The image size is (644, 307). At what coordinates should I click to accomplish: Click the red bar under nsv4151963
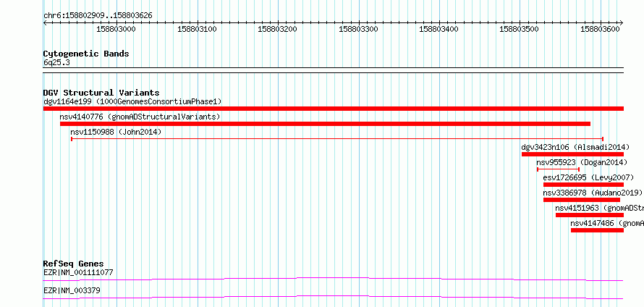tap(590, 215)
